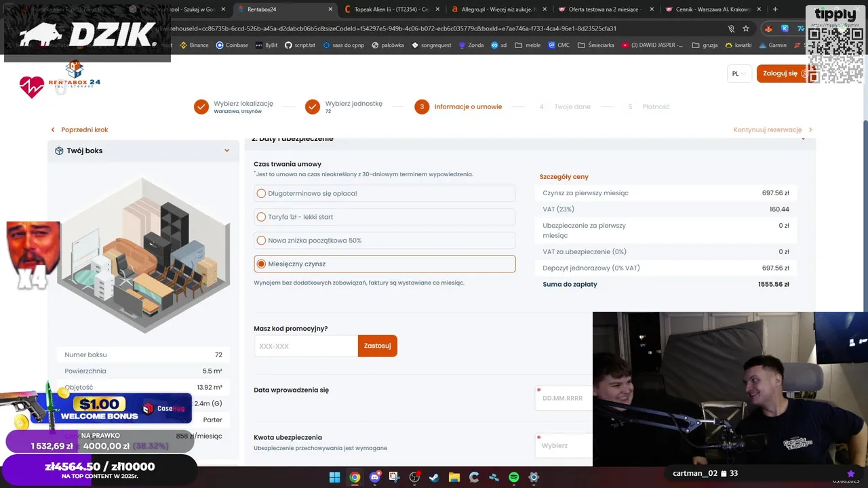This screenshot has width=868, height=488.
Task: Click the promo code XXX-XXX field
Action: 306,346
